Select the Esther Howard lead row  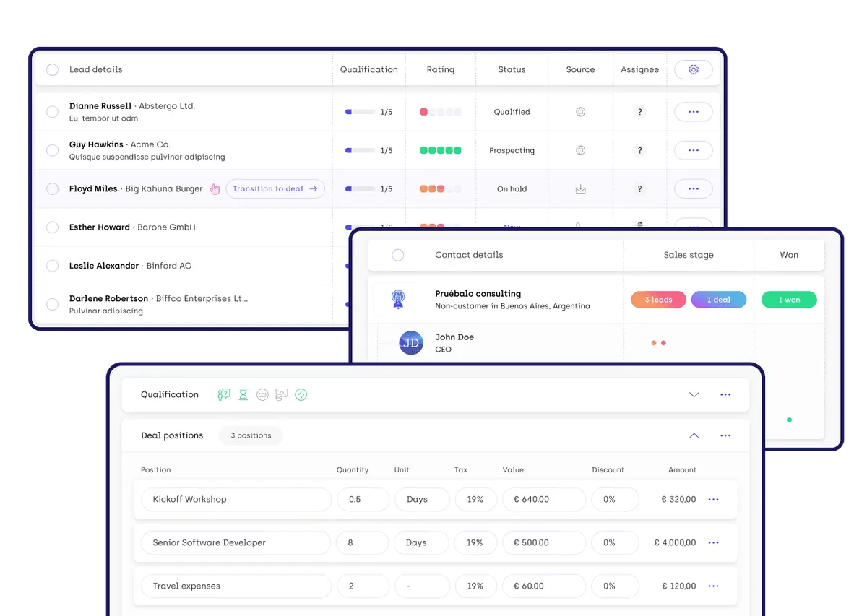[x=52, y=227]
